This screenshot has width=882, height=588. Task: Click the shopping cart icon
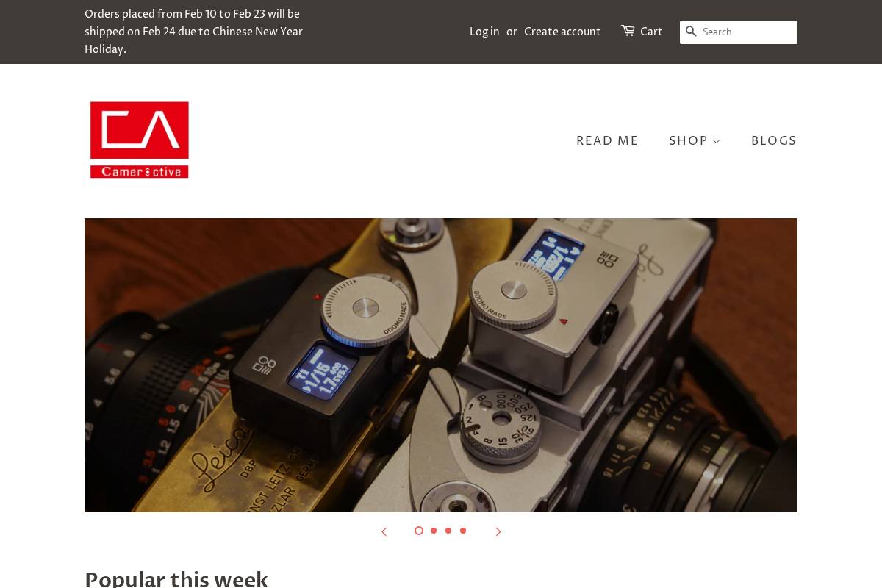point(628,31)
